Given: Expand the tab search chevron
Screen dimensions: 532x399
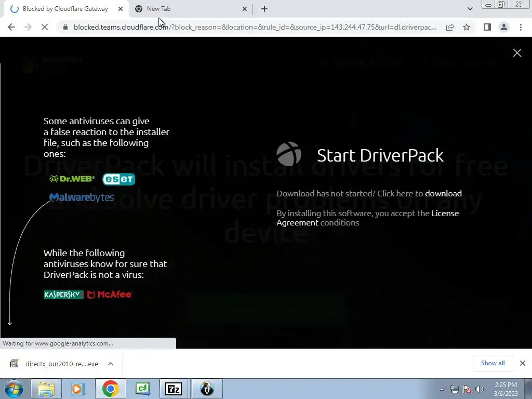Looking at the screenshot, I should pos(470,9).
